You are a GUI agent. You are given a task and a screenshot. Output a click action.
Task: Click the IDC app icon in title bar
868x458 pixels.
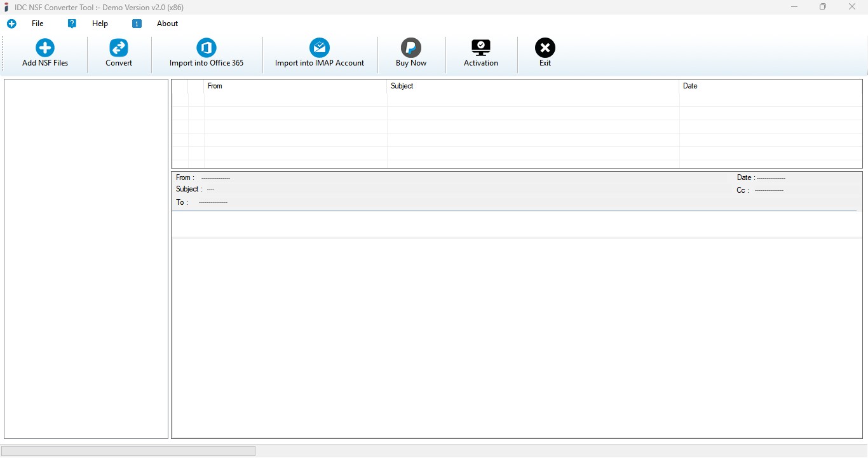[7, 7]
